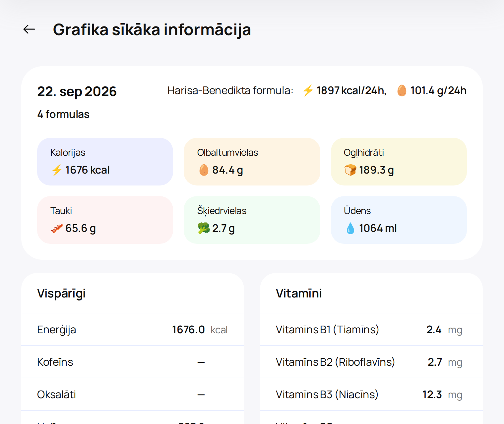The height and width of the screenshot is (424, 504).
Task: Go back using the arrow icon
Action: click(29, 29)
